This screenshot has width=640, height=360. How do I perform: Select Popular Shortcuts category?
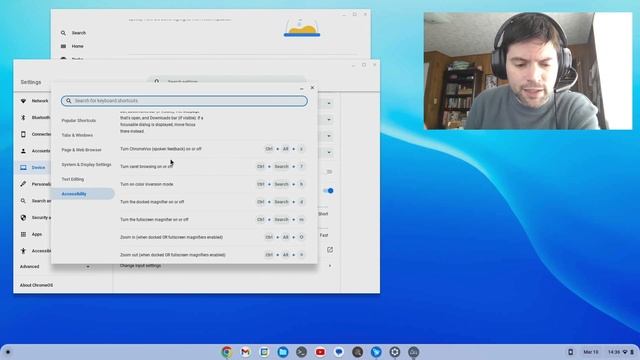(79, 120)
